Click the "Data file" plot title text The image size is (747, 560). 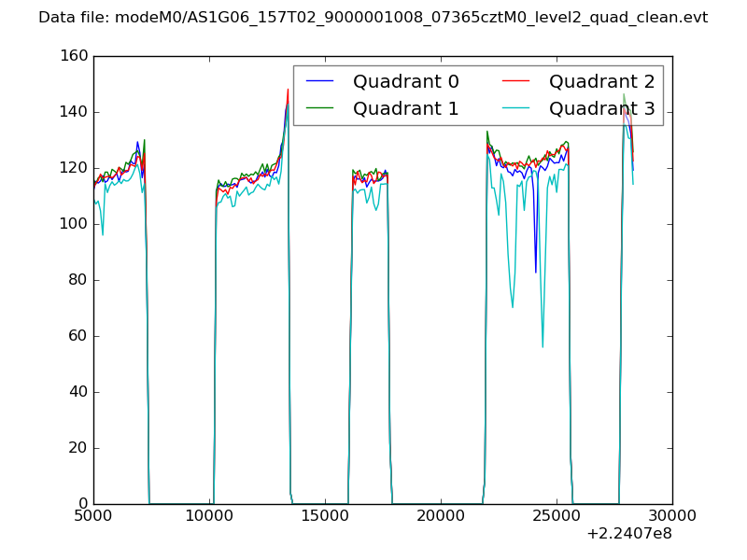(373, 18)
